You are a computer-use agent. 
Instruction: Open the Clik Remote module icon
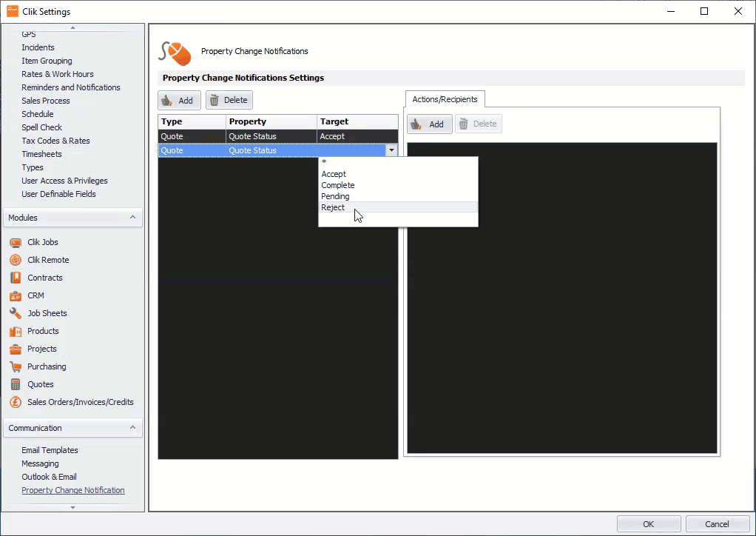tap(16, 260)
